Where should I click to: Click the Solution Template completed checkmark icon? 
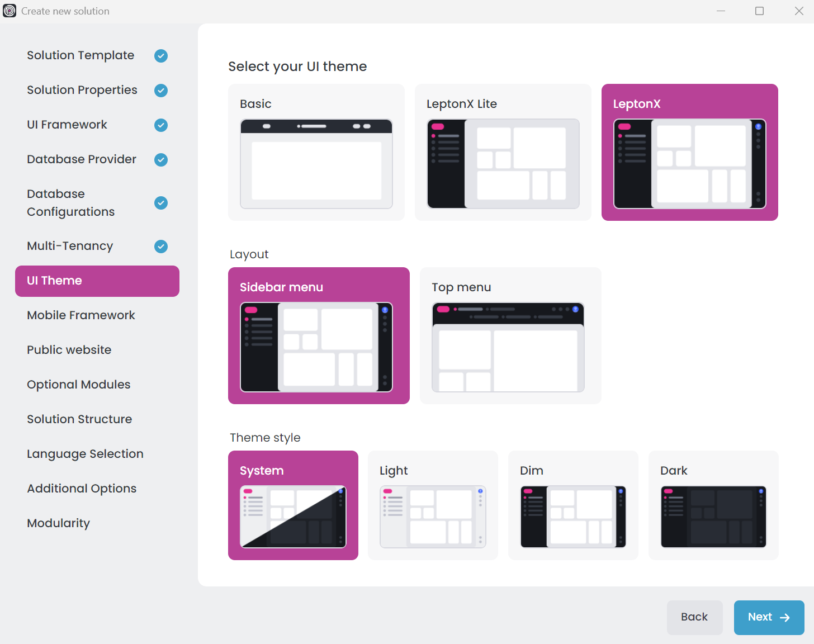coord(161,56)
